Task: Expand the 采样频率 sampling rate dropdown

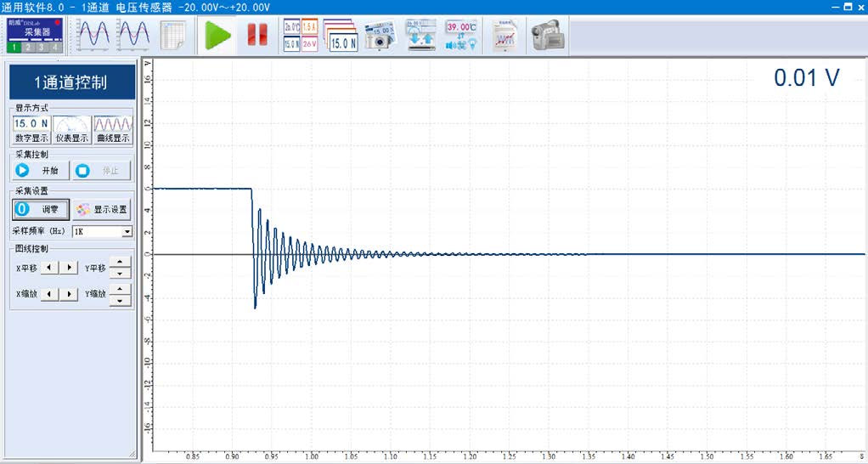Action: 127,231
